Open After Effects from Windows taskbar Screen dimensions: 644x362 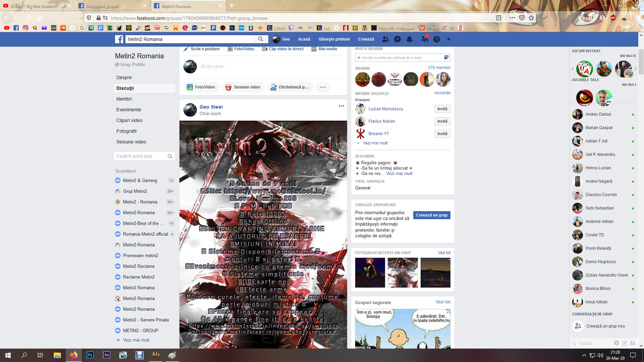pos(107,355)
